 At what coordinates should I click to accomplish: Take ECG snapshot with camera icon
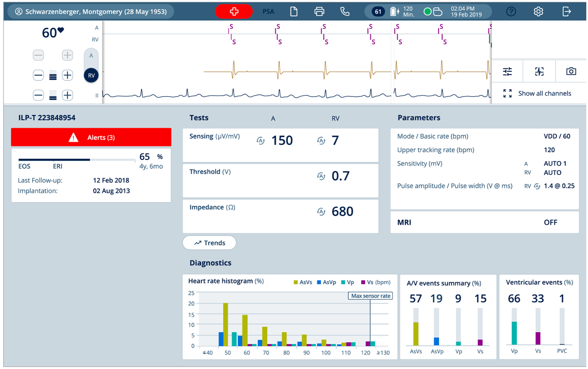[x=571, y=71]
